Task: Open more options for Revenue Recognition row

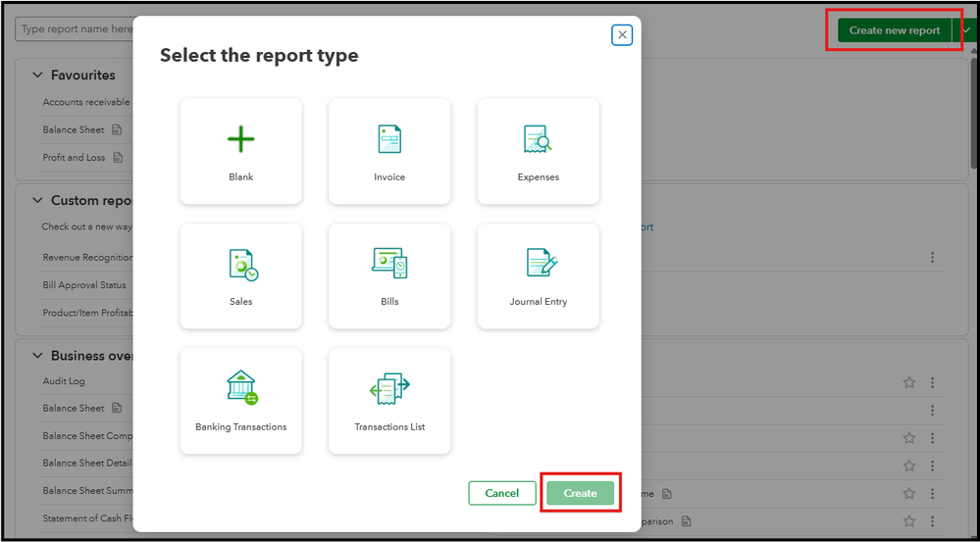Action: 932,257
